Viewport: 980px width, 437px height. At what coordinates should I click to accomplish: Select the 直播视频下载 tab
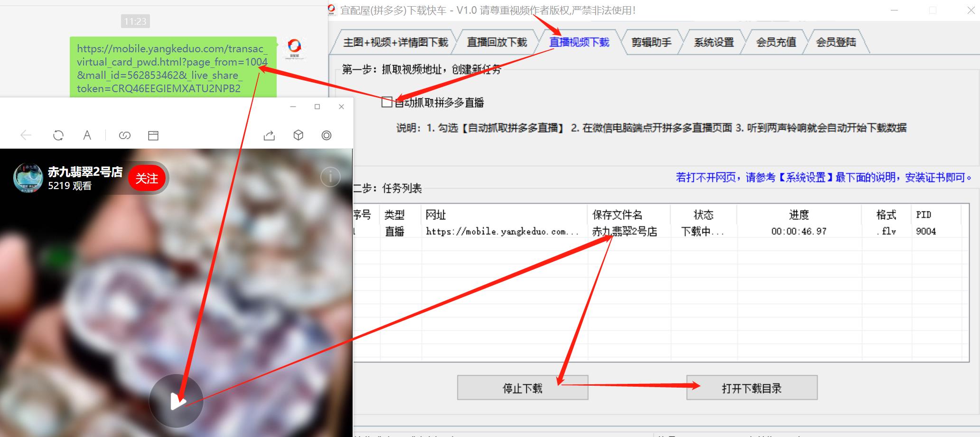[579, 42]
